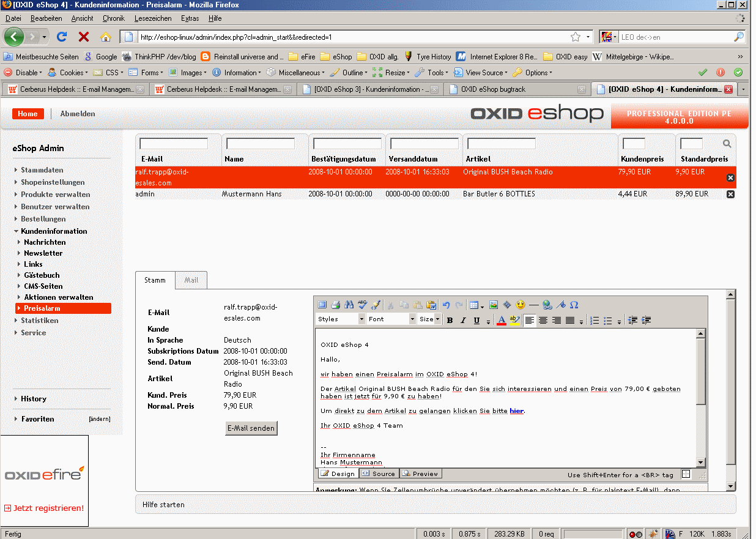
Task: Switch editor to Source view
Action: pyautogui.click(x=379, y=474)
